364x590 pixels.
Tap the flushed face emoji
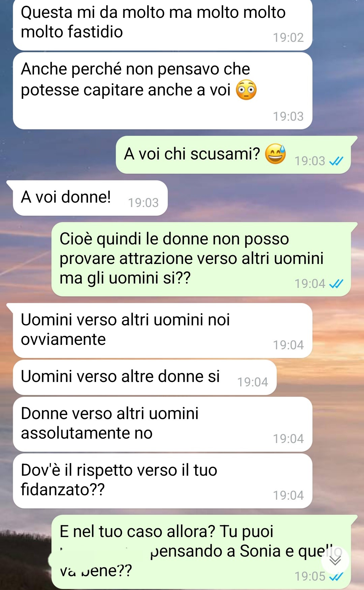point(246,90)
